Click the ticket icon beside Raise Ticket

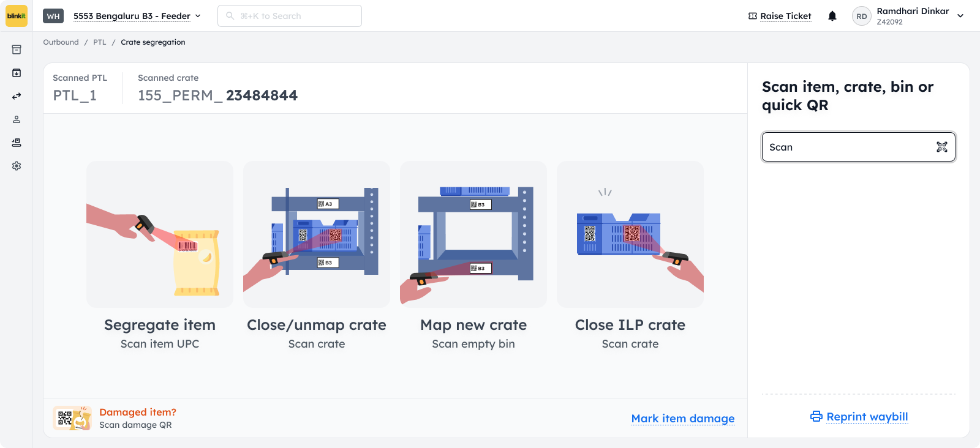[753, 16]
